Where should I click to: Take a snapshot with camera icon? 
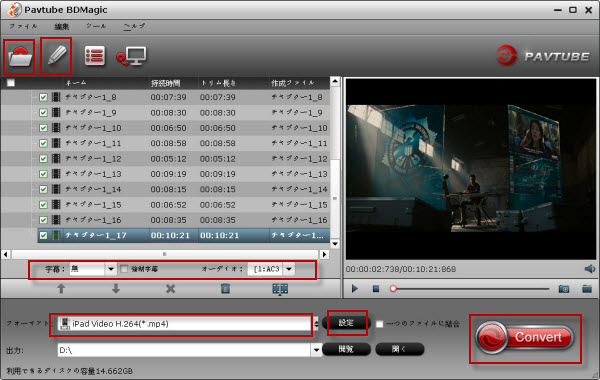pos(564,289)
